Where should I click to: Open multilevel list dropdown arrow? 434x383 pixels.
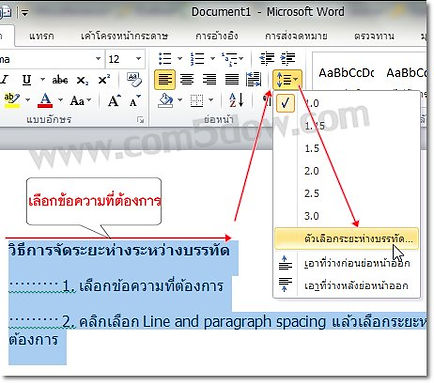click(241, 59)
